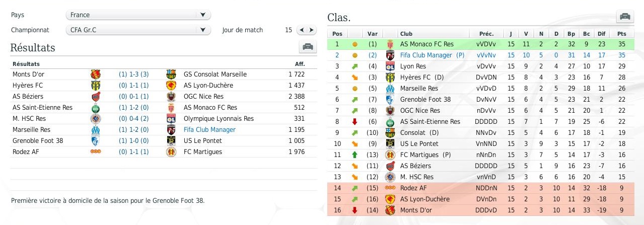Open Fifa Club Manager link in results
The image size is (644, 225).
pos(209,130)
